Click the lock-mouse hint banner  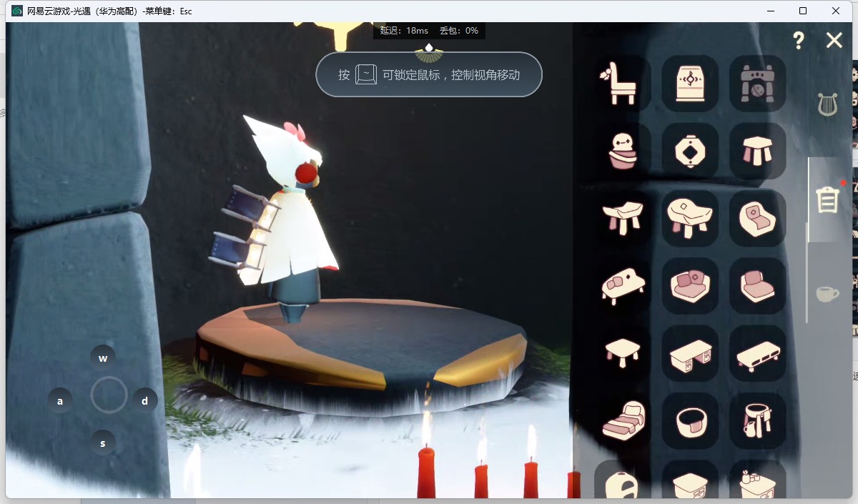(429, 74)
